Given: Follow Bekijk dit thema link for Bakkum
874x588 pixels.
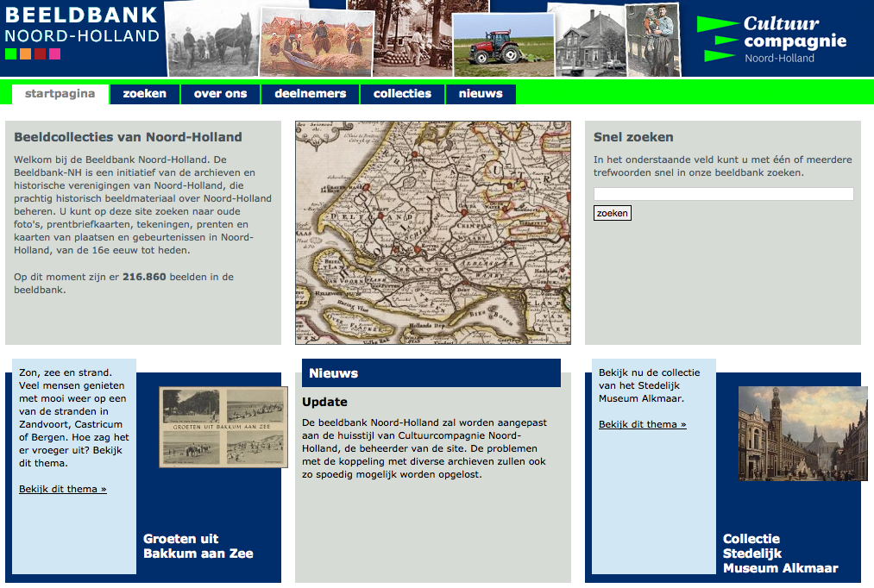Looking at the screenshot, I should [x=63, y=489].
